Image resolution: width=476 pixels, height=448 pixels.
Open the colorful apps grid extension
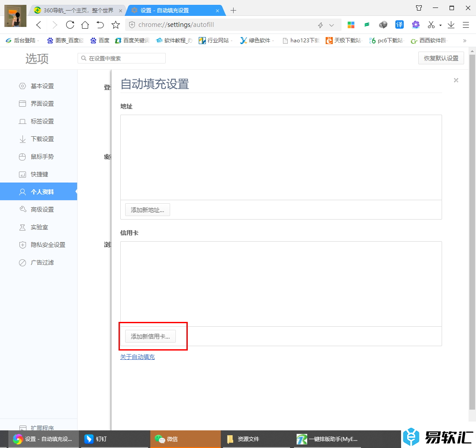pyautogui.click(x=351, y=25)
